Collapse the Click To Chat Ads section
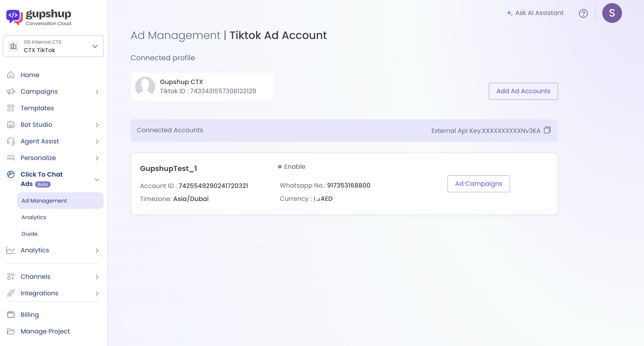644x346 pixels. (x=97, y=179)
